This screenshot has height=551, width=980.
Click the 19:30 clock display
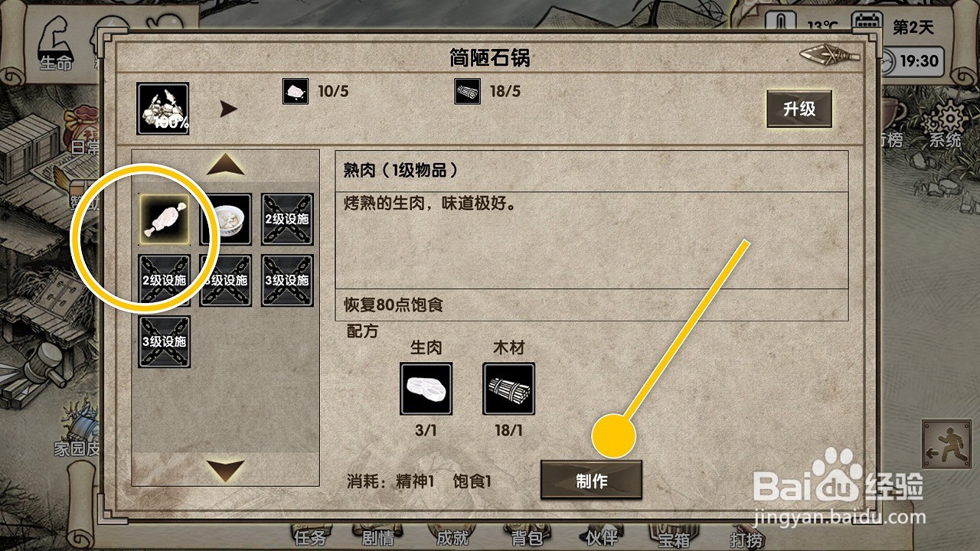916,60
